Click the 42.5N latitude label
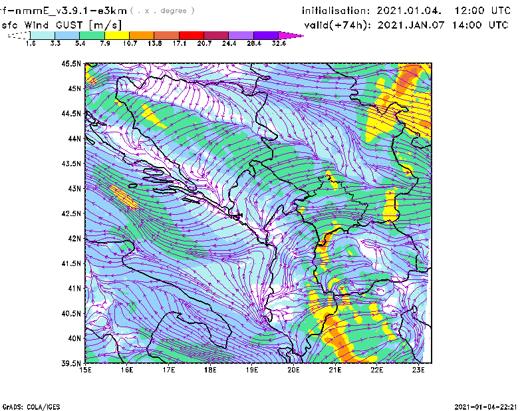Viewport: 532px width, 411px height. pyautogui.click(x=72, y=213)
